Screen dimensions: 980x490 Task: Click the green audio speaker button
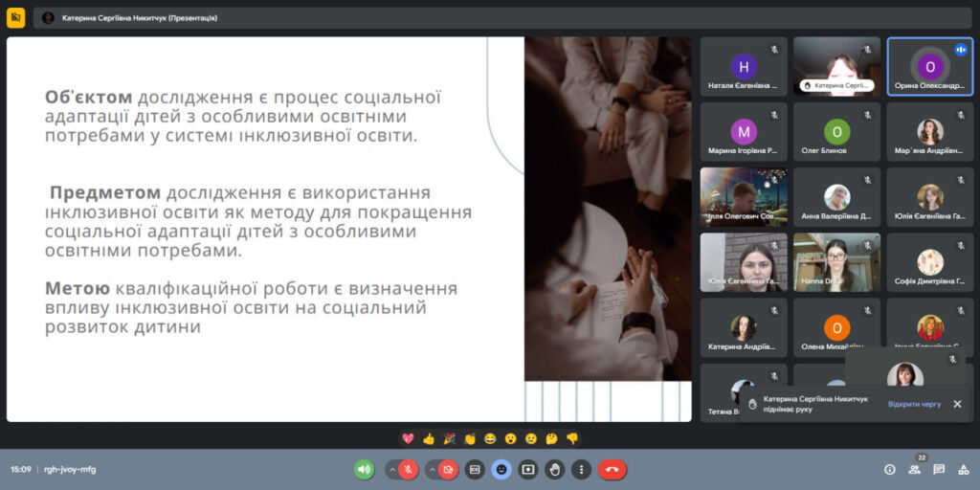[x=364, y=470]
